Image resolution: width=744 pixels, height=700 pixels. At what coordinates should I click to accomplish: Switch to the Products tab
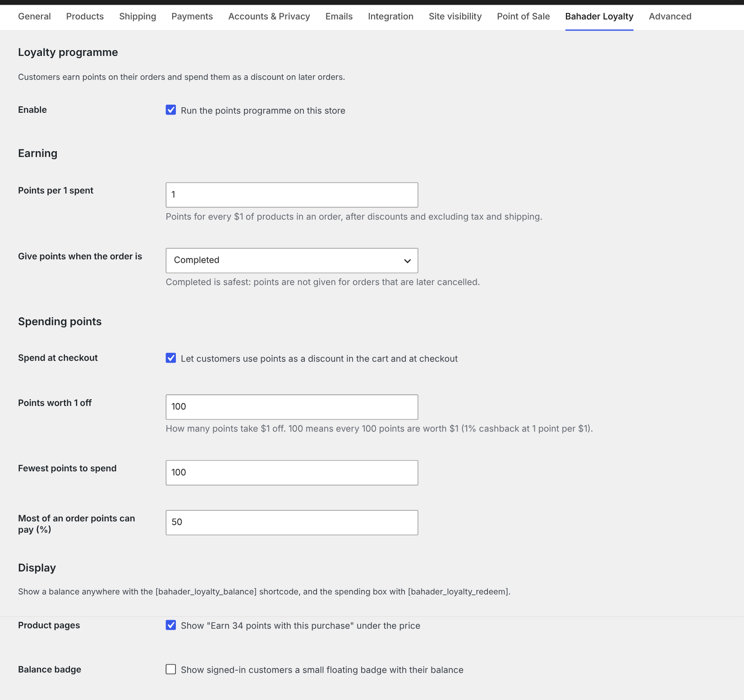85,16
